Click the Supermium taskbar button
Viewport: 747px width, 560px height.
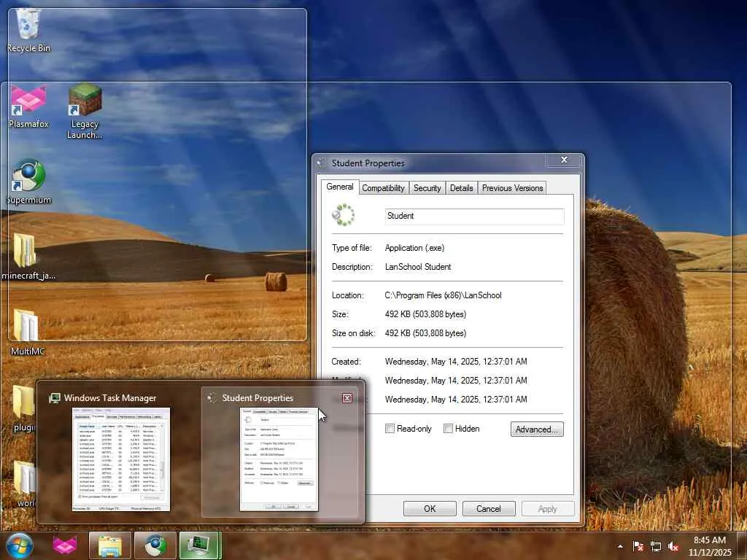155,545
